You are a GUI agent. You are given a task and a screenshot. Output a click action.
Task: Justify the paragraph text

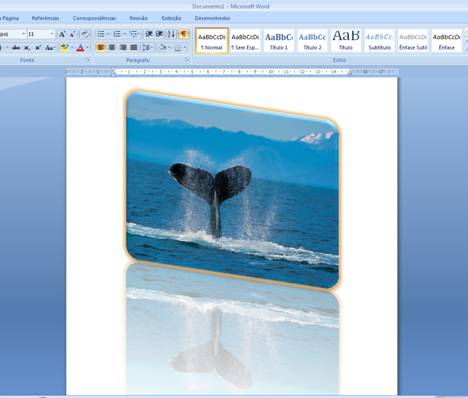[x=134, y=48]
